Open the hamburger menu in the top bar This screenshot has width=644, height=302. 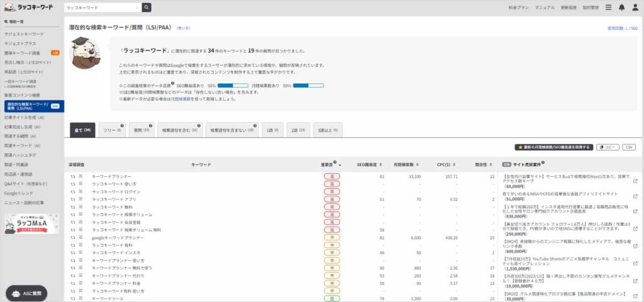click(608, 8)
